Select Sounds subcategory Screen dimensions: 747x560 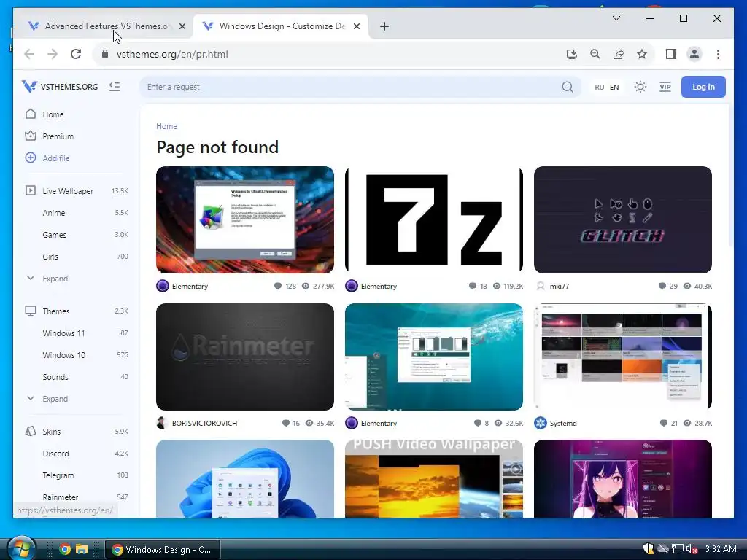(x=55, y=377)
